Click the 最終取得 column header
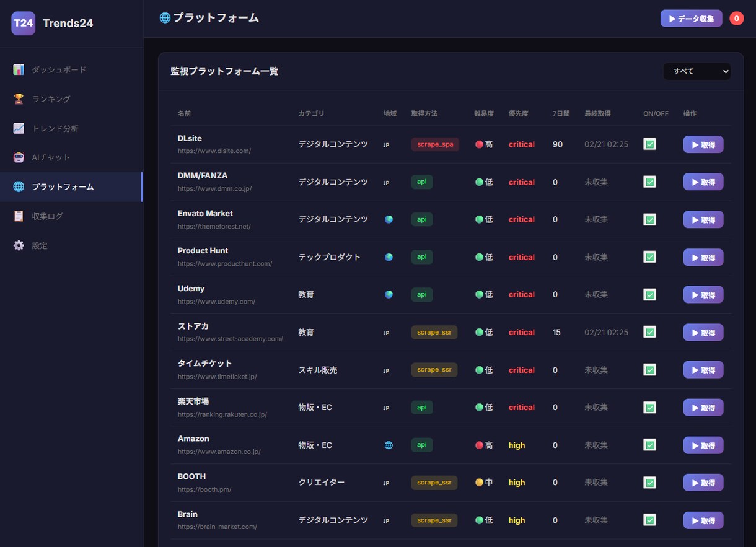The height and width of the screenshot is (547, 756). [x=597, y=113]
